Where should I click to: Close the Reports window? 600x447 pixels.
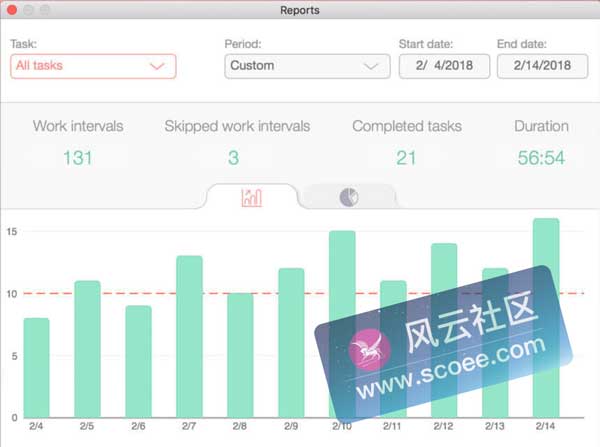point(12,10)
